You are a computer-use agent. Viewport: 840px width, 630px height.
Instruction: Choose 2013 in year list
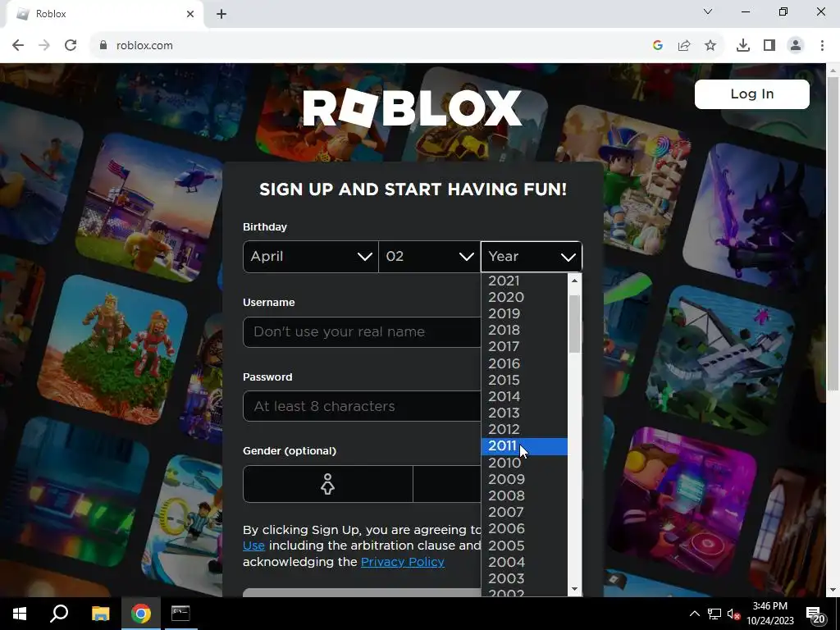pos(524,413)
